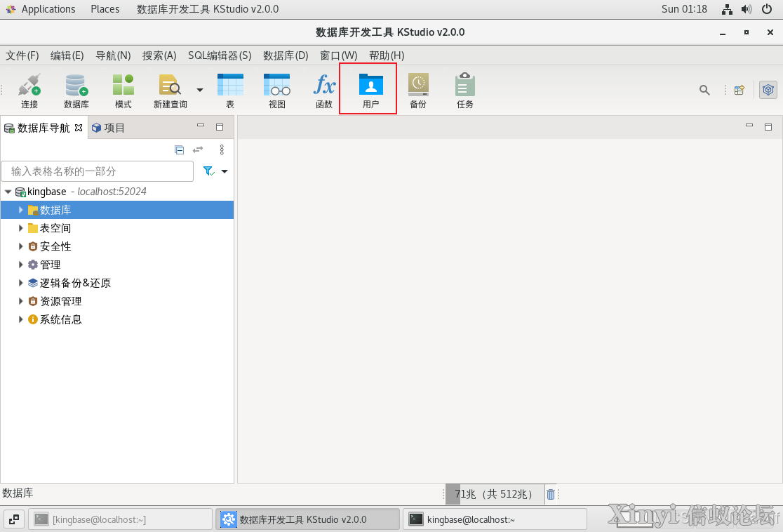Click the filter funnel icon
The height and width of the screenshot is (532, 783).
209,171
